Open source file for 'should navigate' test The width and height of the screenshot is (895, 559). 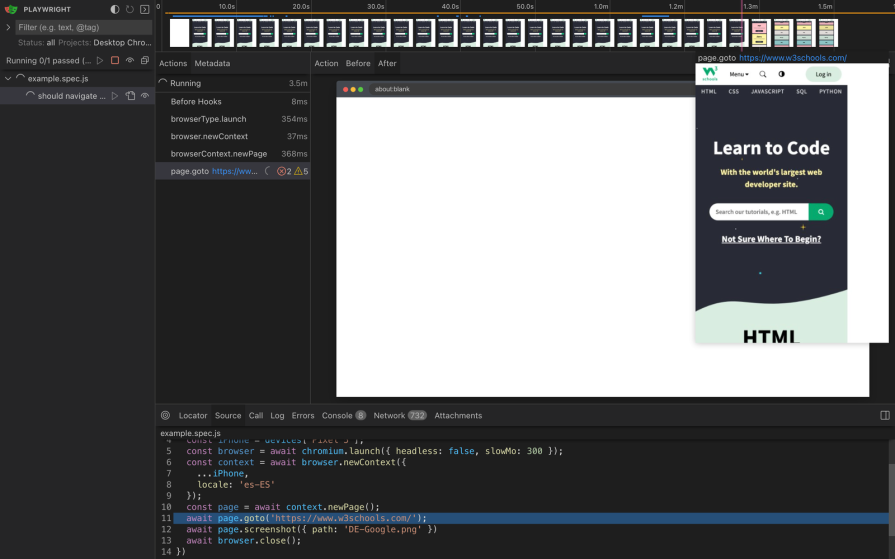[x=130, y=96]
